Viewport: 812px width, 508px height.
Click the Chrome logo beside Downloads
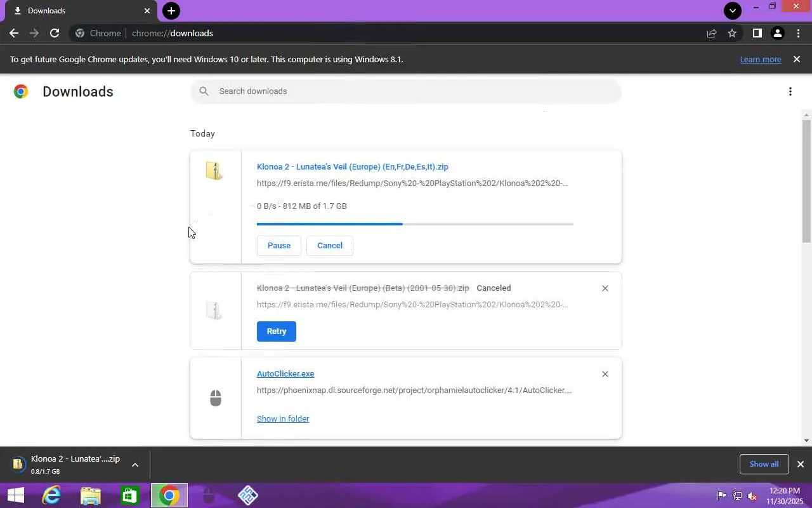point(21,91)
